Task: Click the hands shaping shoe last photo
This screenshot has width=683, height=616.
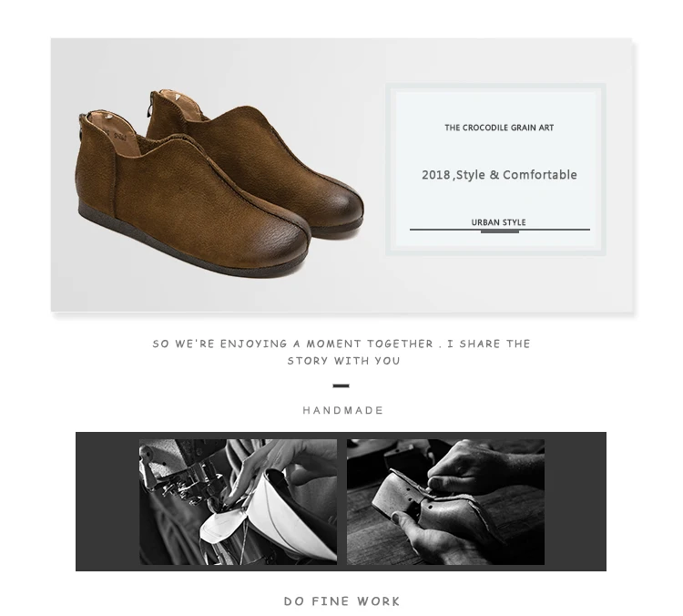Action: click(445, 501)
